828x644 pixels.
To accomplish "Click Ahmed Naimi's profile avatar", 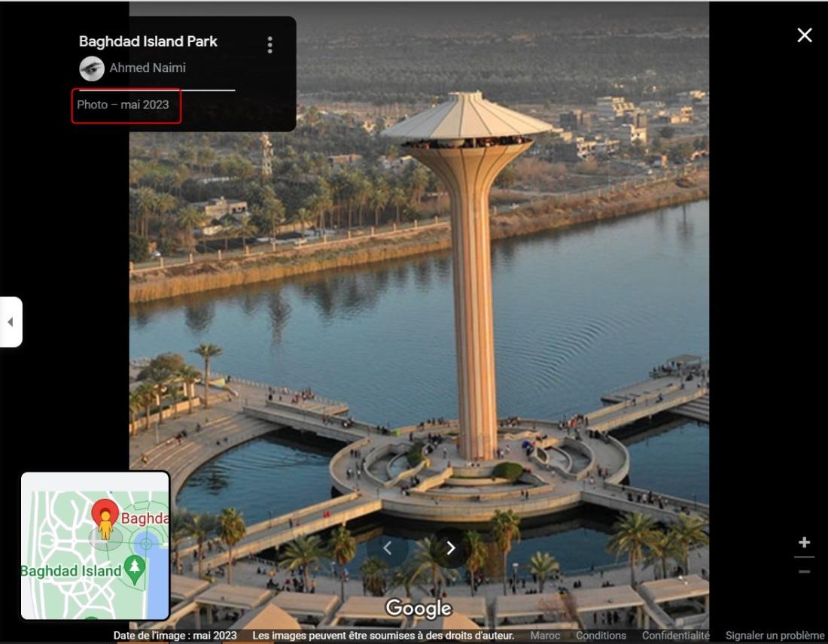I will 92,68.
